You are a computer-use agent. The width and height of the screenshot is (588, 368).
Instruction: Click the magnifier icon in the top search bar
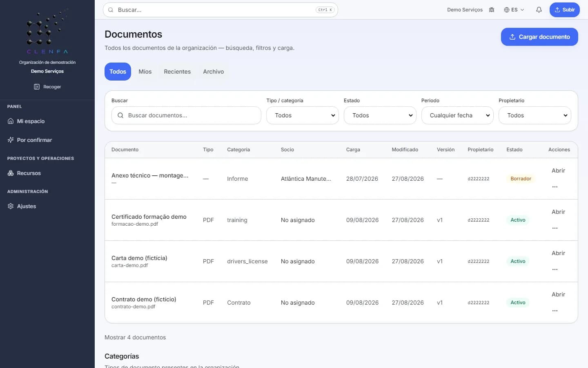point(111,10)
